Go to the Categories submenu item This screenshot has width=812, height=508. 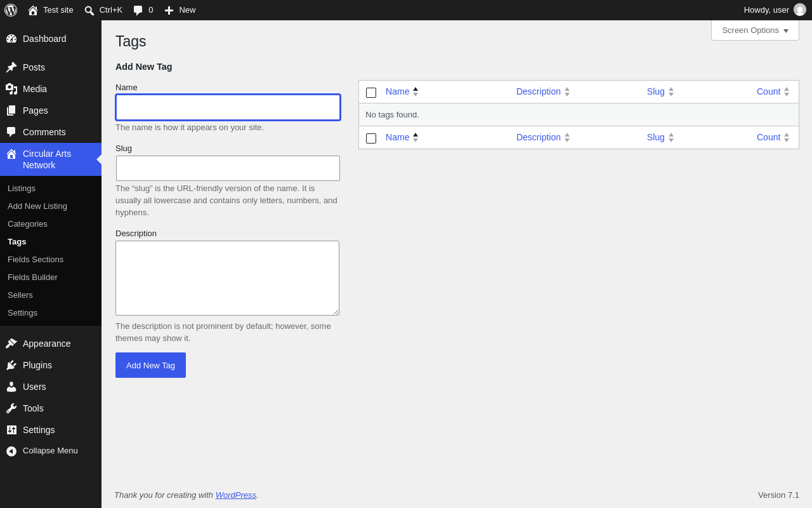click(27, 224)
